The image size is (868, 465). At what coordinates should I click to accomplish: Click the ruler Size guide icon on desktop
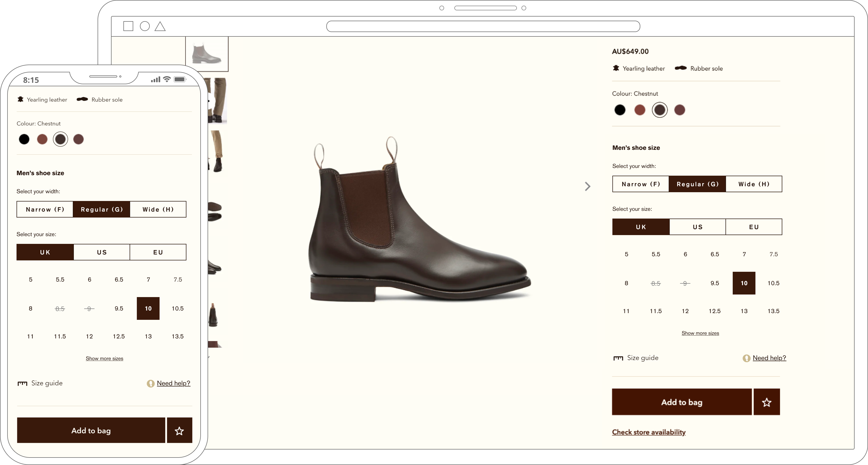coord(618,358)
